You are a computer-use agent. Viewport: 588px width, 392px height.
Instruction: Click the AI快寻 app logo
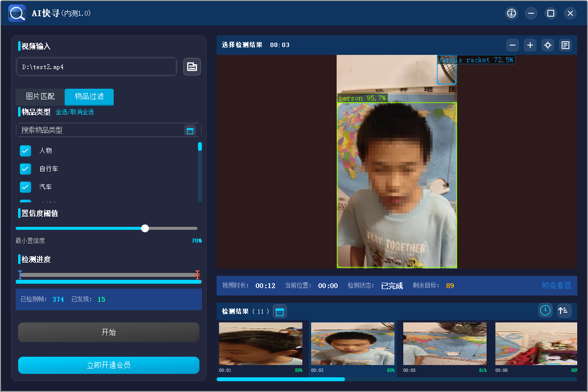[17, 13]
